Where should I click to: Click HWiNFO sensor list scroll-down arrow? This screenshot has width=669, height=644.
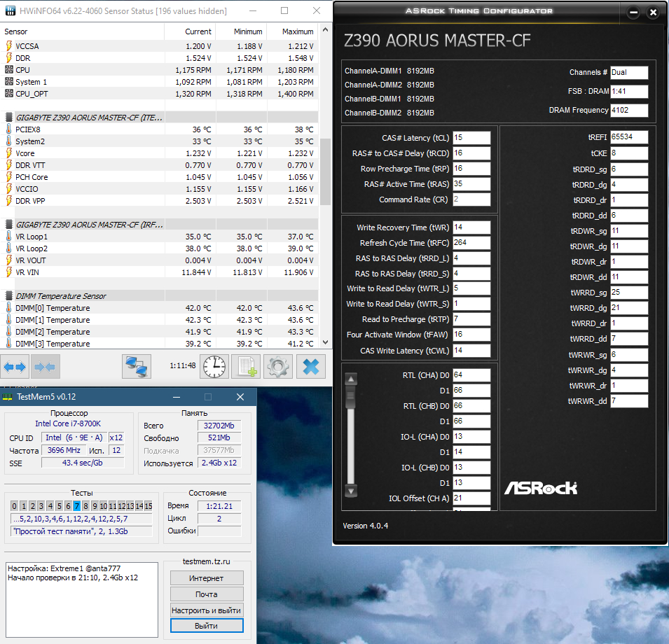click(x=325, y=342)
